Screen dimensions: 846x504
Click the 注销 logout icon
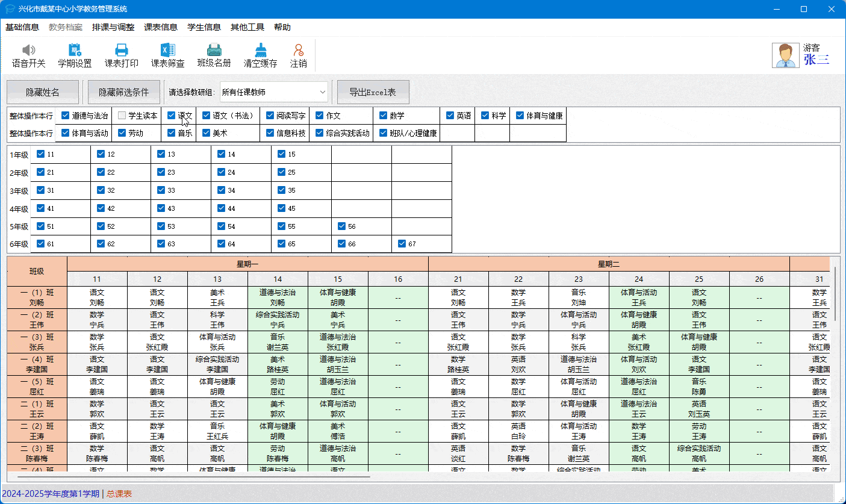(x=298, y=51)
